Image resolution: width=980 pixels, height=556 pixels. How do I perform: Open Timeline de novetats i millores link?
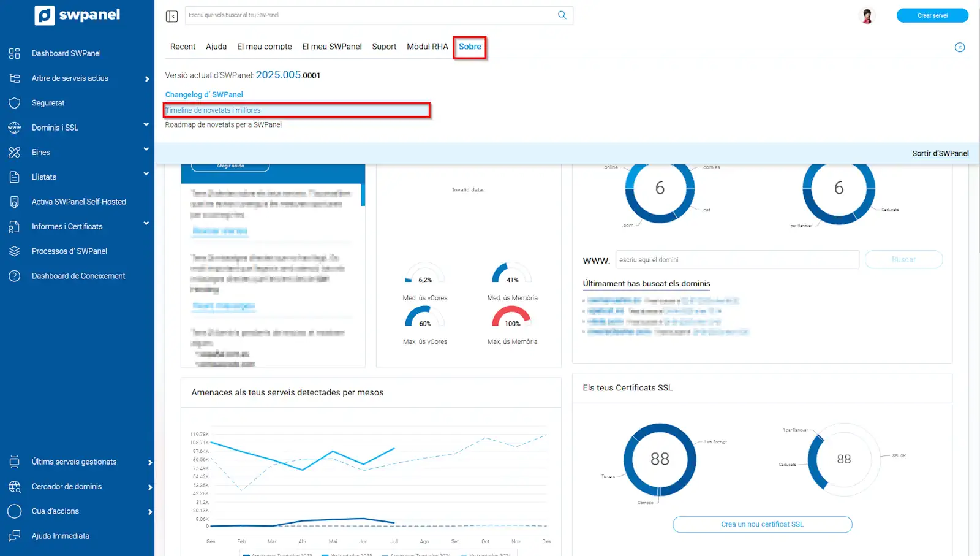213,110
